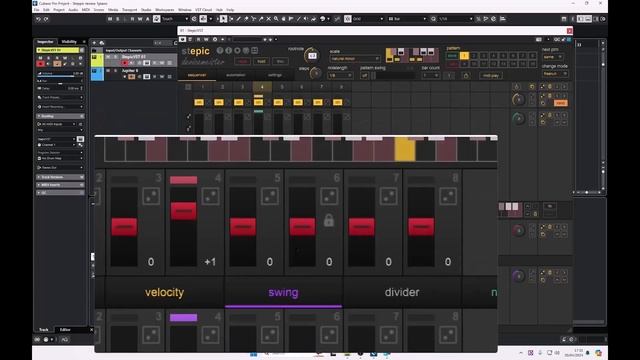Toggle record enable in the Inspector
The image size is (640, 360).
pos(40,64)
